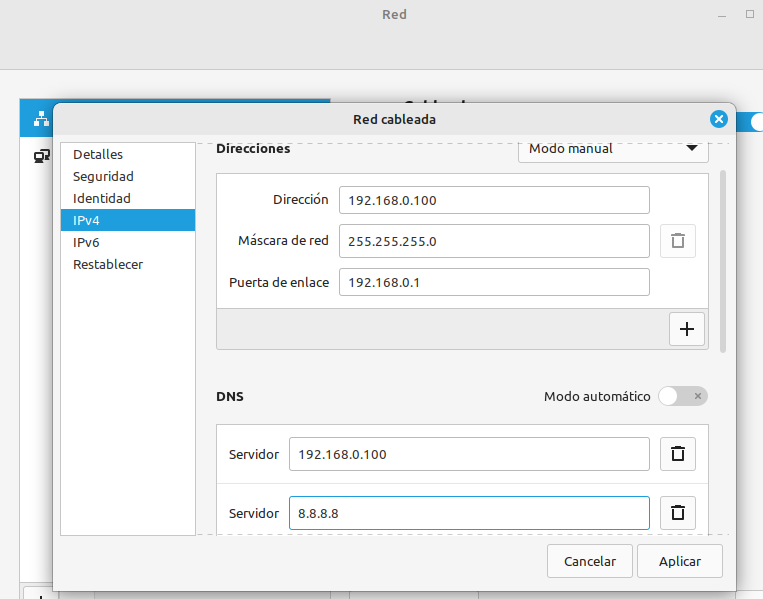
Task: Open Detalles section
Action: 128,154
